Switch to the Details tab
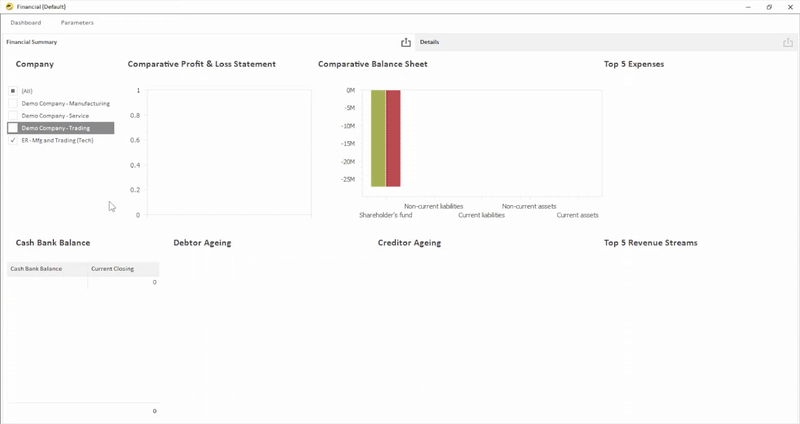800x424 pixels. 429,42
